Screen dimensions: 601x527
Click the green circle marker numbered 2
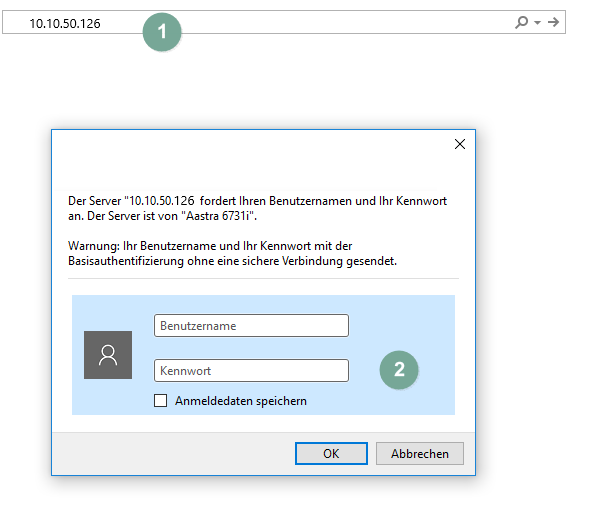[x=399, y=368]
